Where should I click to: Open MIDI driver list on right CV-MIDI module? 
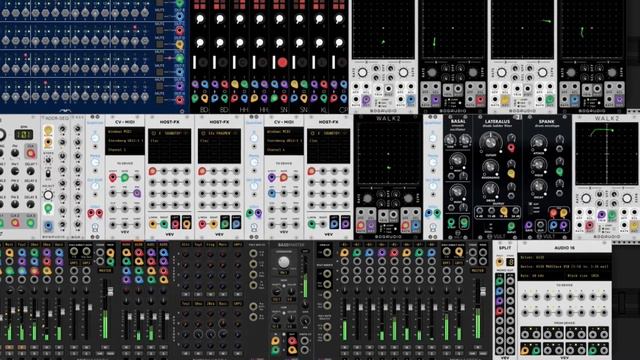click(x=284, y=131)
